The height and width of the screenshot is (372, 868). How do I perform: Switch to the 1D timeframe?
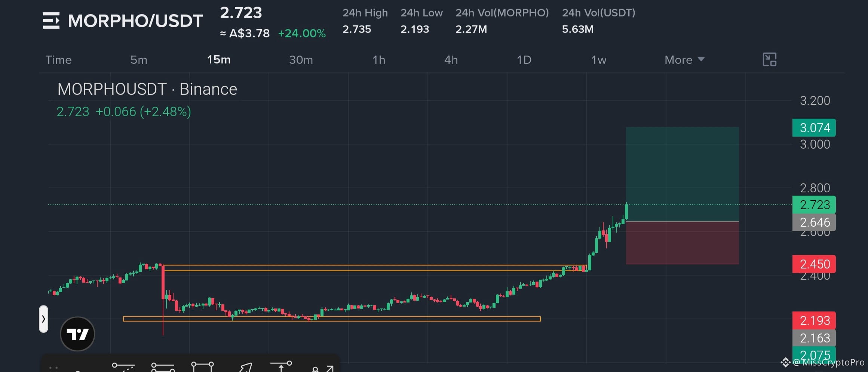524,60
